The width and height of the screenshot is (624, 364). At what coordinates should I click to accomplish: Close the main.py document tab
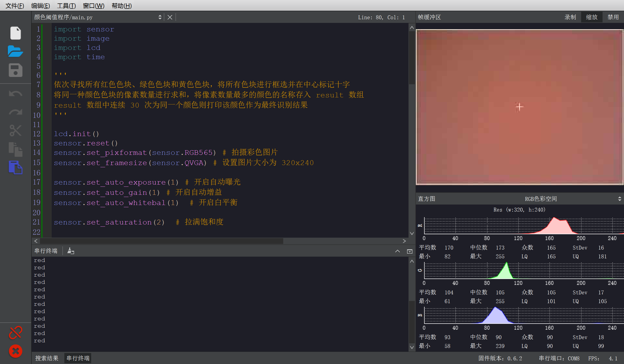click(x=170, y=17)
